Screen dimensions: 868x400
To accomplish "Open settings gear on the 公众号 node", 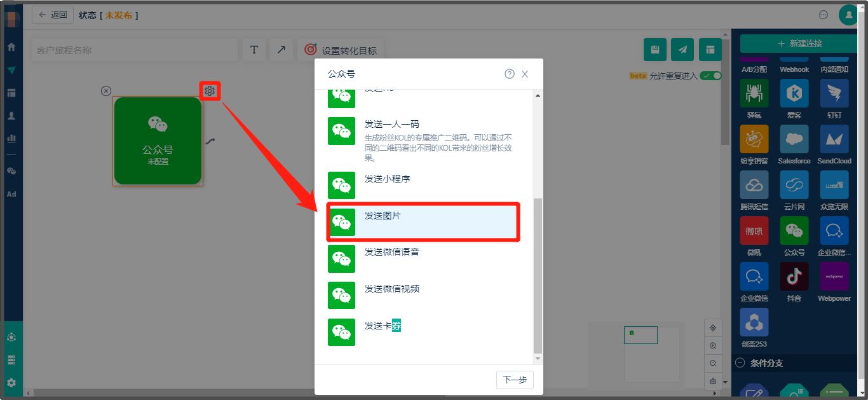I will coord(210,91).
